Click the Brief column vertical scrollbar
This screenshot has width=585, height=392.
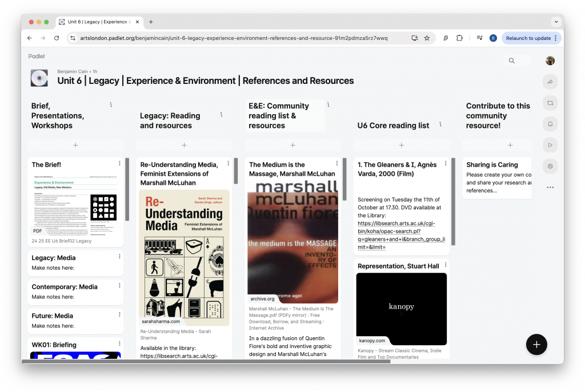127,189
